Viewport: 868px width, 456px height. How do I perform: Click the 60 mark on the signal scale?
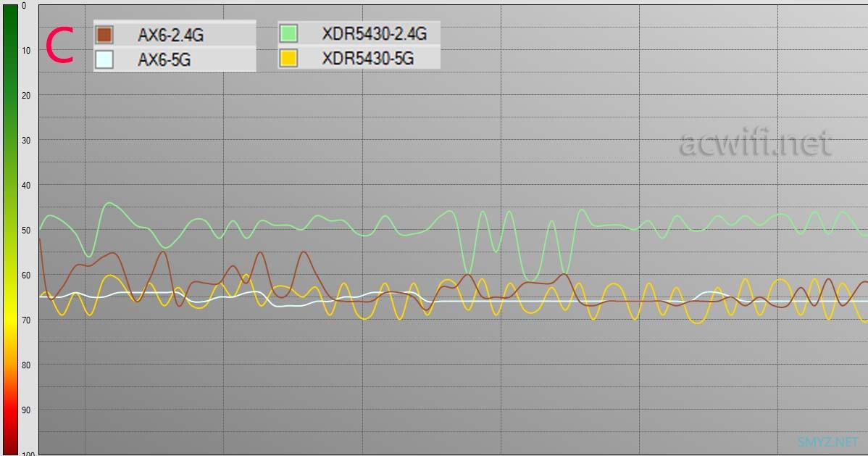[x=26, y=275]
